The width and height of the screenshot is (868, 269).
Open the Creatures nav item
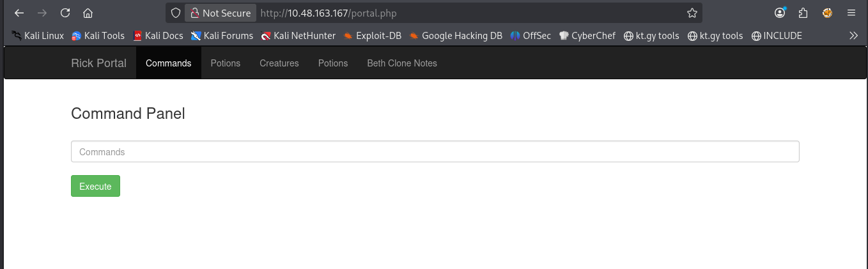click(x=279, y=63)
